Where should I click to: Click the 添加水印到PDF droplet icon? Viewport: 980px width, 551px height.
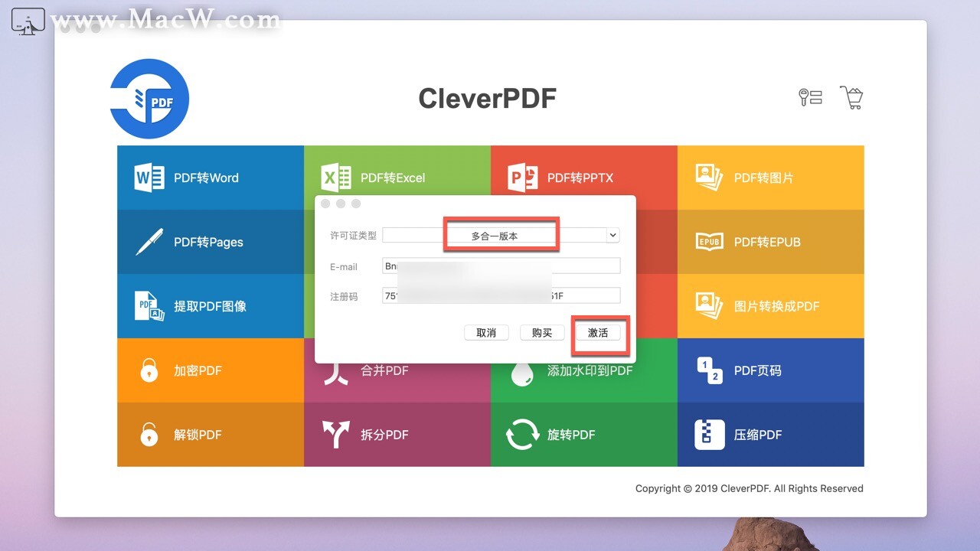[x=523, y=373]
